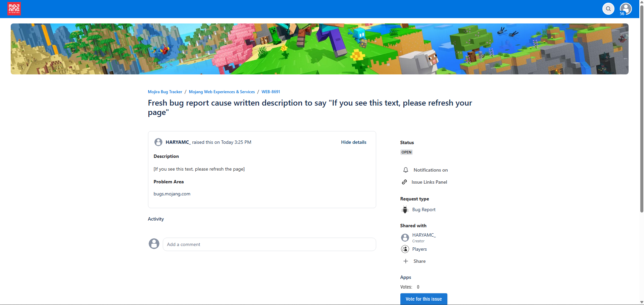Click the Bug Report request type label

point(424,209)
